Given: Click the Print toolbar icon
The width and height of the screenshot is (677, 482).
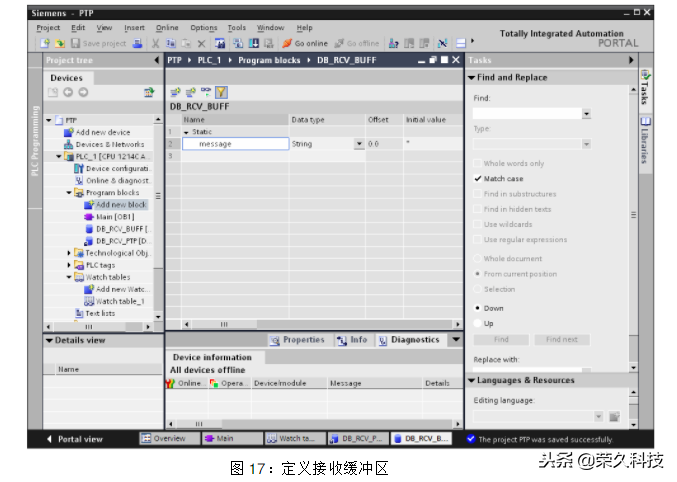Looking at the screenshot, I should coord(137,43).
